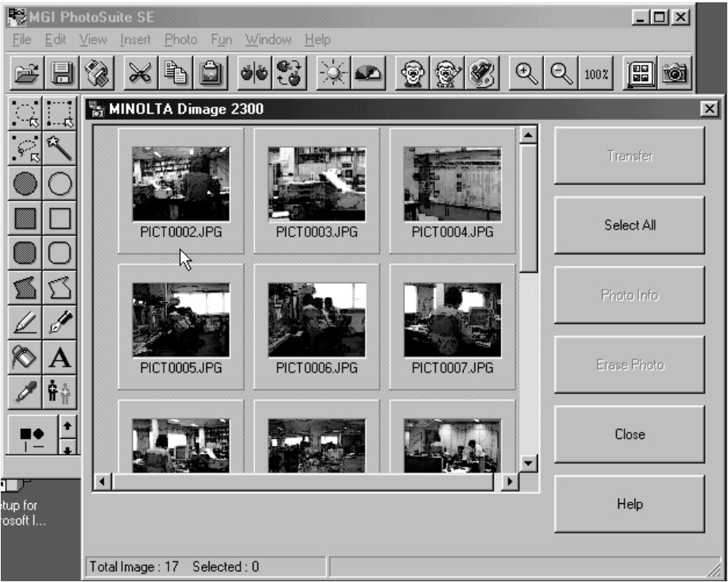Image resolution: width=728 pixels, height=582 pixels.
Task: Click the thumbnail list scroll down arrow
Action: [529, 463]
